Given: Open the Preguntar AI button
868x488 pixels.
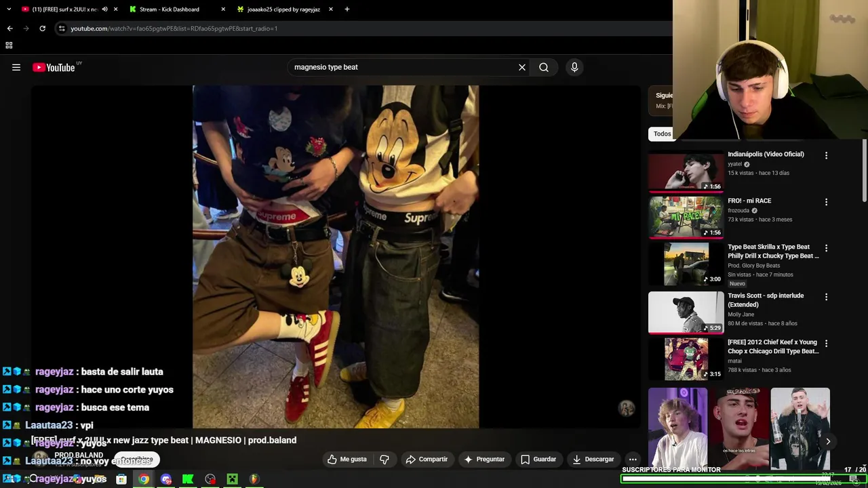Looking at the screenshot, I should coord(484,460).
